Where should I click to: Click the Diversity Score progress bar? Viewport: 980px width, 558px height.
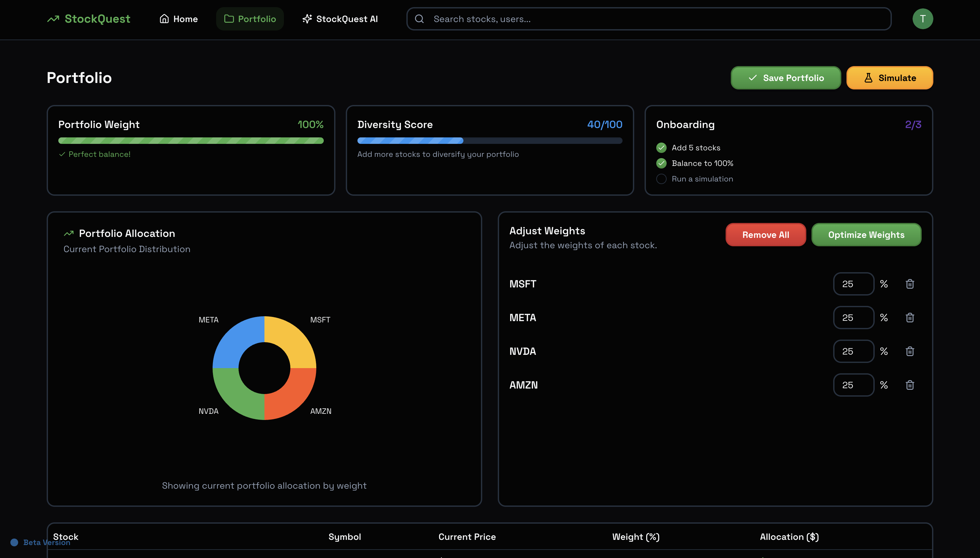(490, 141)
